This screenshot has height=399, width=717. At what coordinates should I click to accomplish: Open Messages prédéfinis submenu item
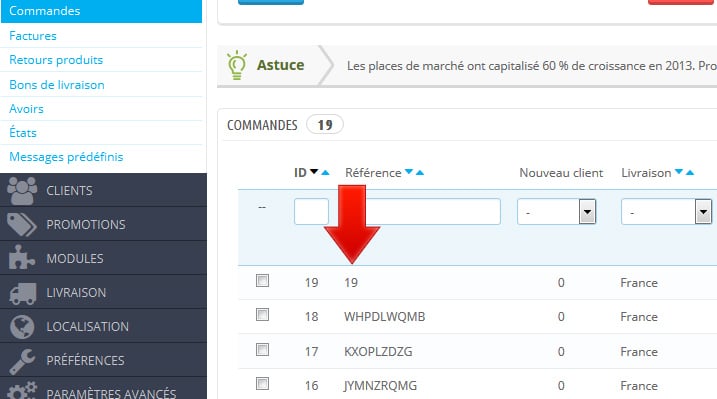[66, 157]
